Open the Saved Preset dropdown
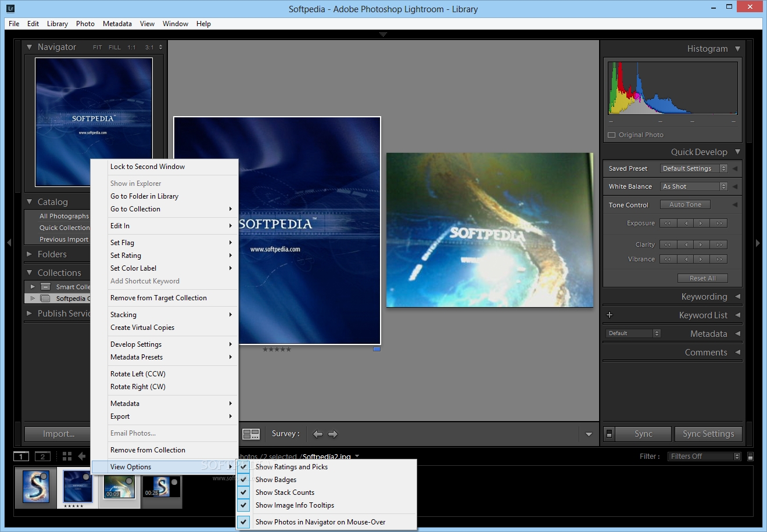Image resolution: width=767 pixels, height=532 pixels. [694, 168]
